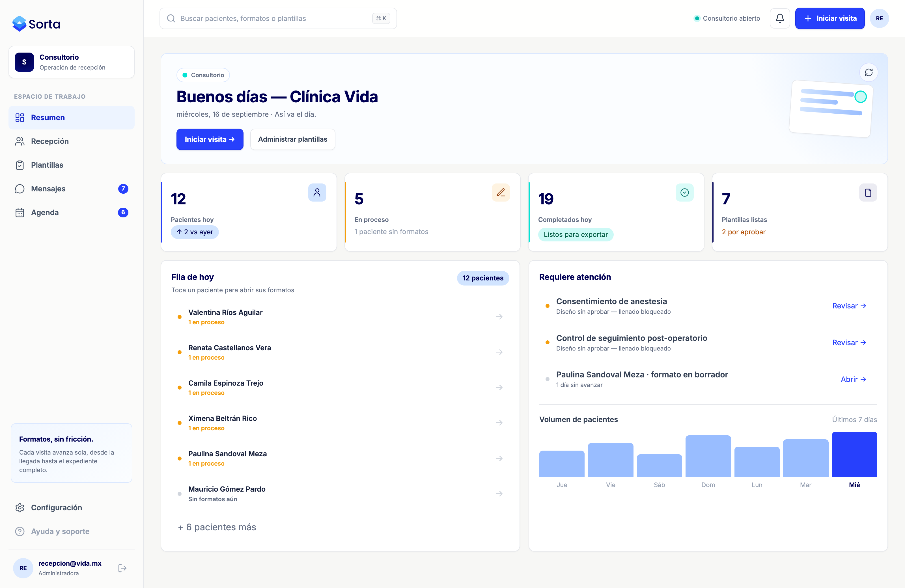
Task: Click the document icon on Plantillas listas card
Action: coord(868,193)
